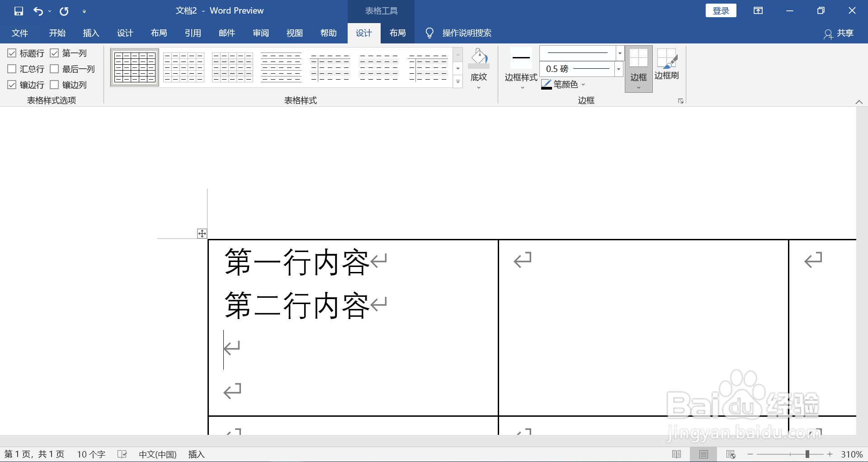Open the 边框 group dialog launcher

[680, 100]
